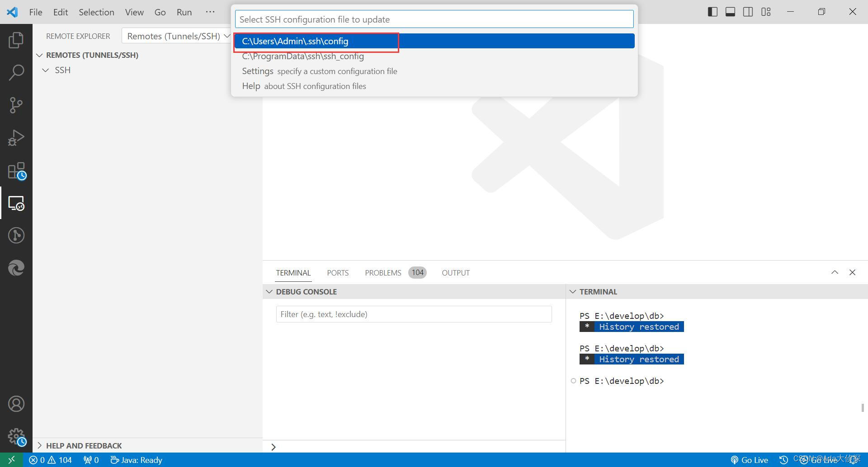Screen dimensions: 868x467
Task: Open the Extensions view
Action: pos(17,171)
